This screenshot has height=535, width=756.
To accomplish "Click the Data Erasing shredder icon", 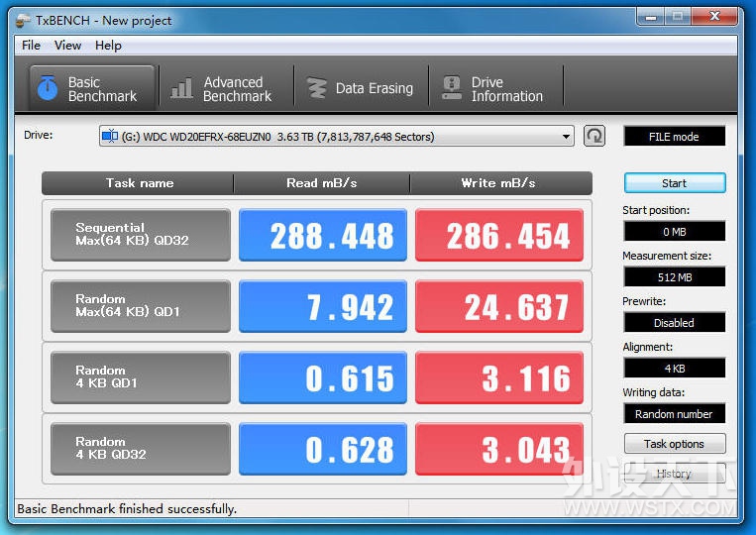I will coord(317,88).
